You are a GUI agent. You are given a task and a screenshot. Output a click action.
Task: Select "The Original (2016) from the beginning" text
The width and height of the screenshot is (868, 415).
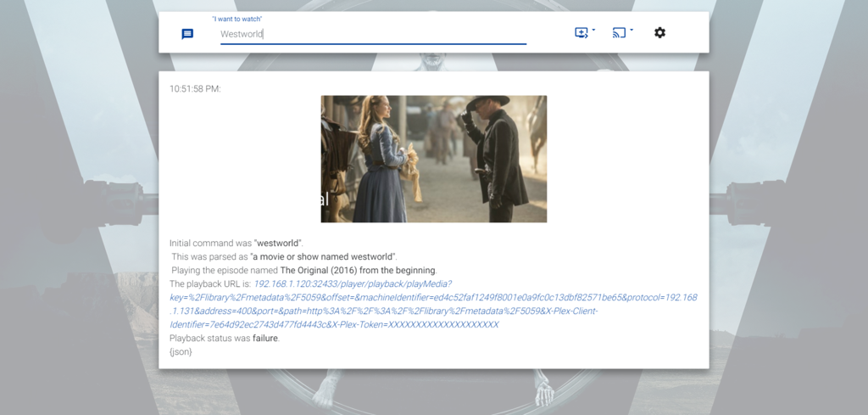pyautogui.click(x=358, y=271)
